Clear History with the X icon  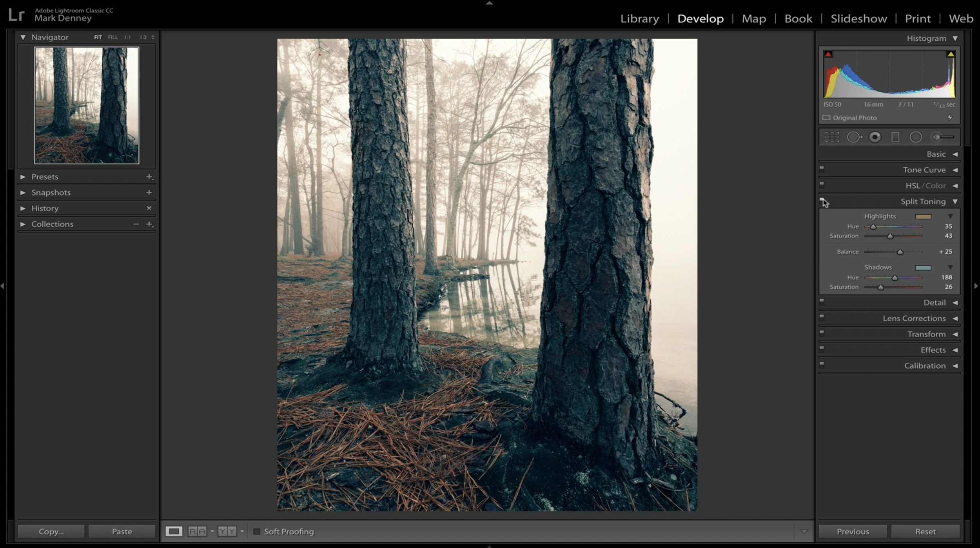[149, 208]
